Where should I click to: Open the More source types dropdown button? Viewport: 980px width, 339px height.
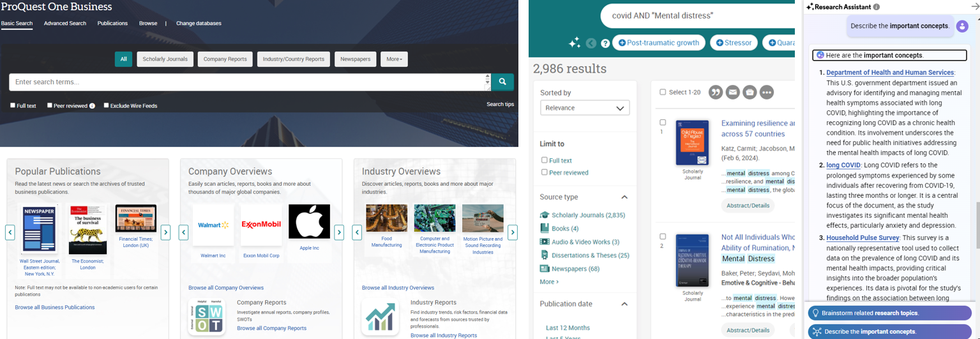[x=393, y=59]
